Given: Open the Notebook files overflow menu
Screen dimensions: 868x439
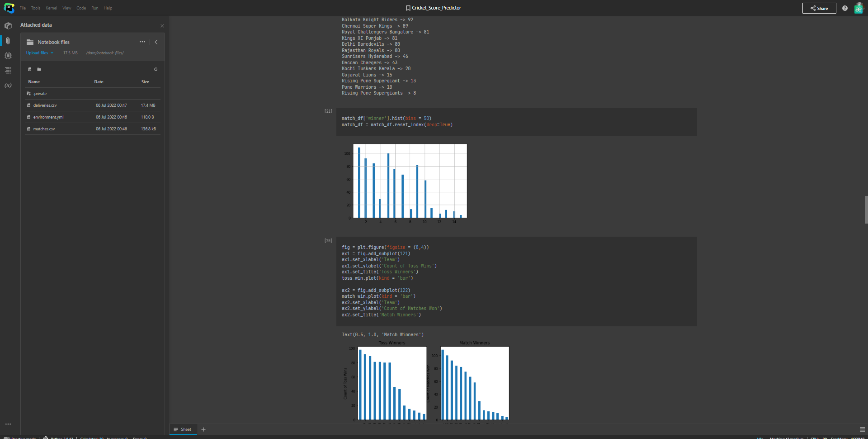Looking at the screenshot, I should (142, 42).
